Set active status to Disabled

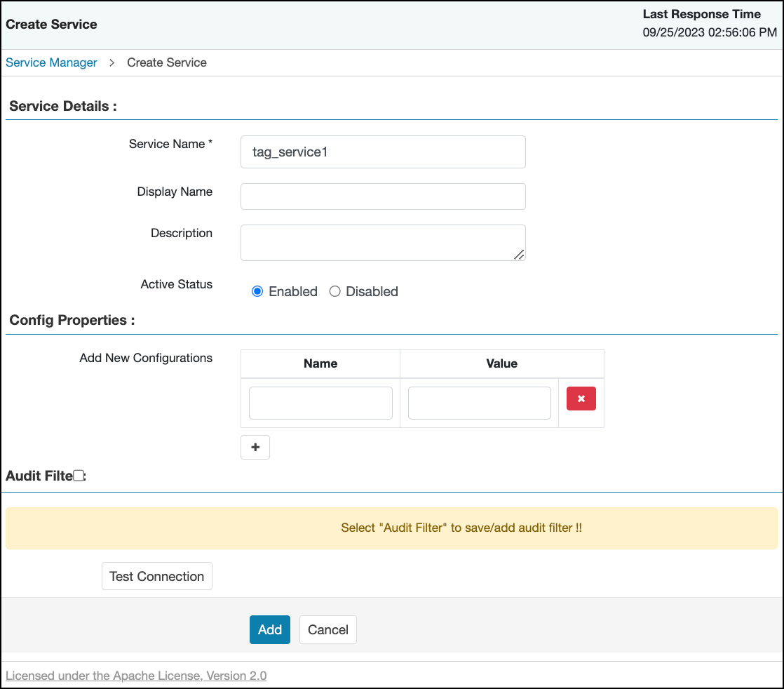tap(335, 292)
